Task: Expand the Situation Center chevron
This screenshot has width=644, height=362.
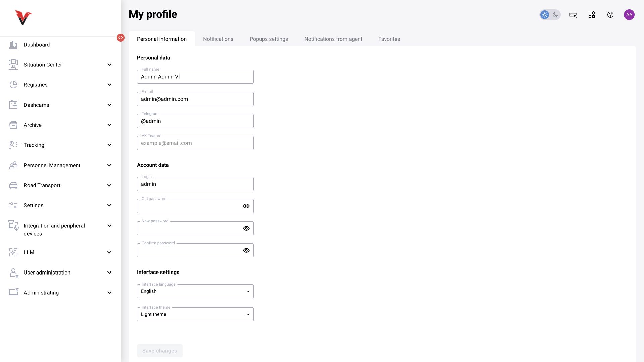Action: tap(109, 65)
